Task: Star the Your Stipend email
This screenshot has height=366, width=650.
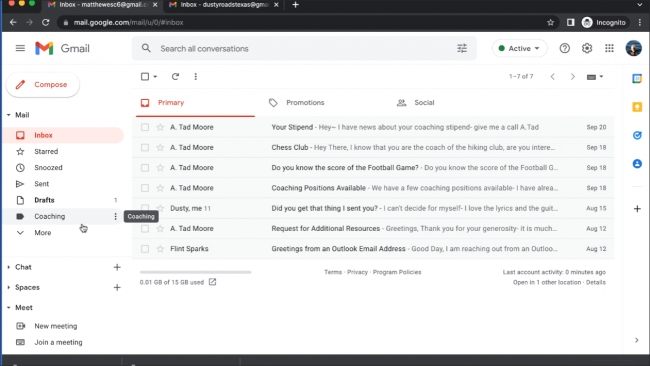Action: point(160,127)
